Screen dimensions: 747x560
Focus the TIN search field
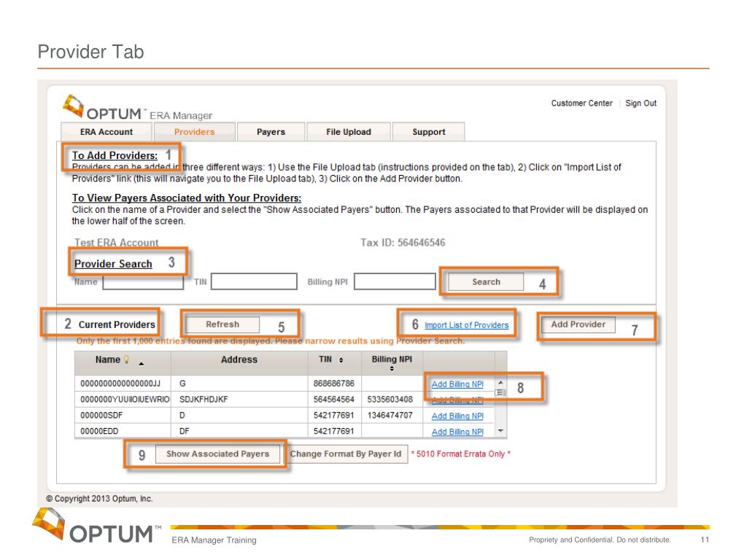click(254, 281)
